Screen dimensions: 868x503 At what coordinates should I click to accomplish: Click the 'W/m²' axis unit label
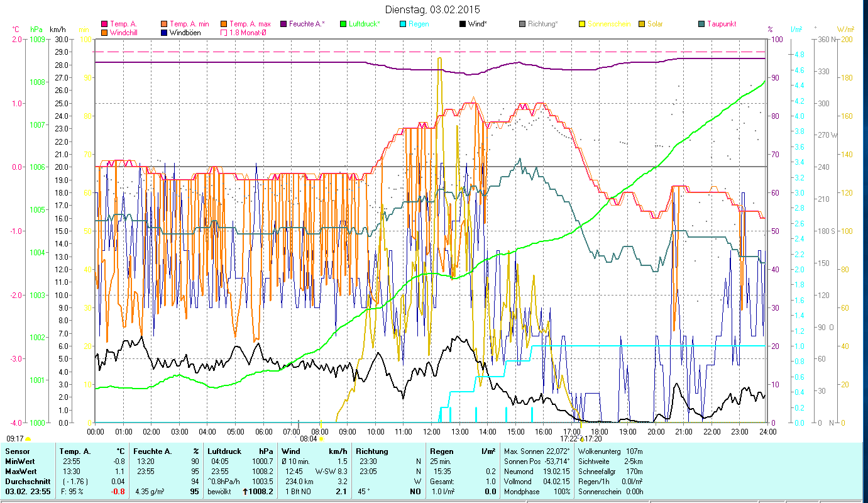(x=846, y=30)
